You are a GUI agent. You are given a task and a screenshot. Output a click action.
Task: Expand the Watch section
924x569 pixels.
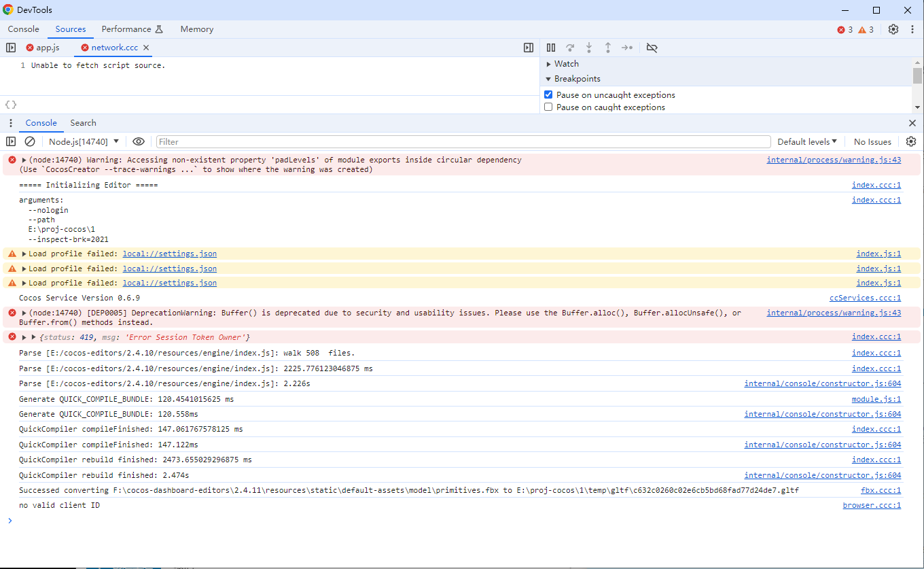549,64
